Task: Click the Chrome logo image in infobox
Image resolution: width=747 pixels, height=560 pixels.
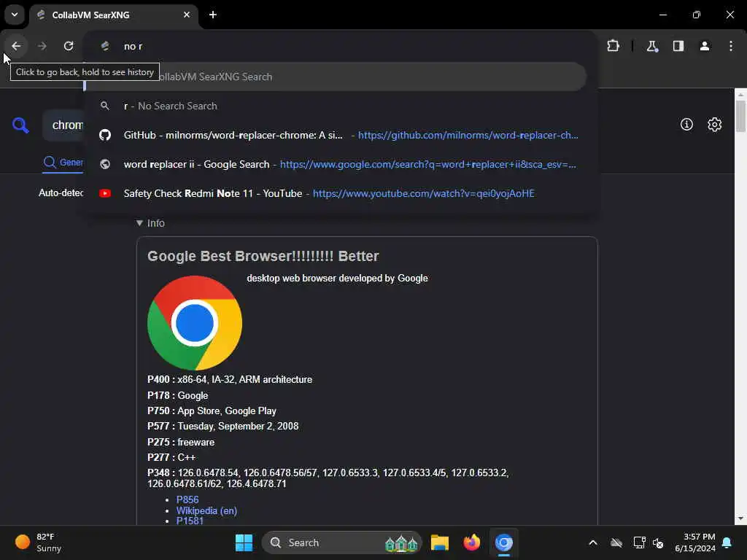Action: click(195, 323)
